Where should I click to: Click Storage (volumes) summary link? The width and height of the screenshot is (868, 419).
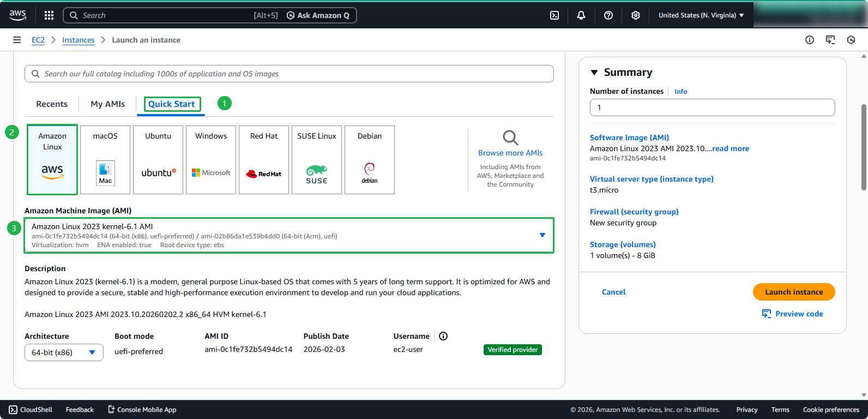[623, 244]
